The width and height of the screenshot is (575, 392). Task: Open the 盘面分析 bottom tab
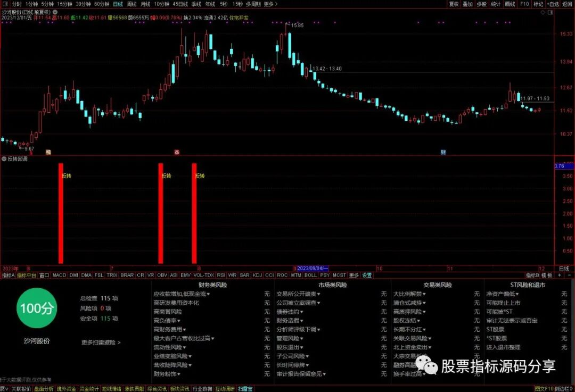click(x=44, y=389)
